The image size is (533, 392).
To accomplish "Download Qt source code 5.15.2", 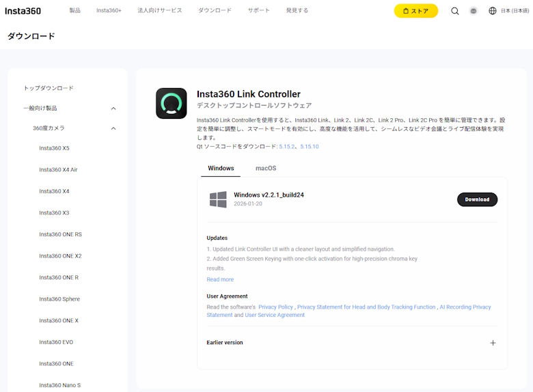I will [x=286, y=147].
